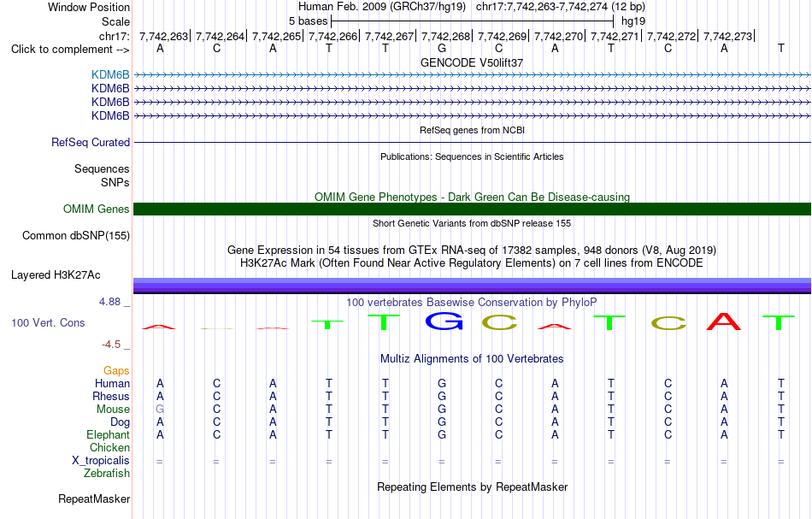
Task: Open OMIM Gene Phenotypes track title
Action: [472, 197]
